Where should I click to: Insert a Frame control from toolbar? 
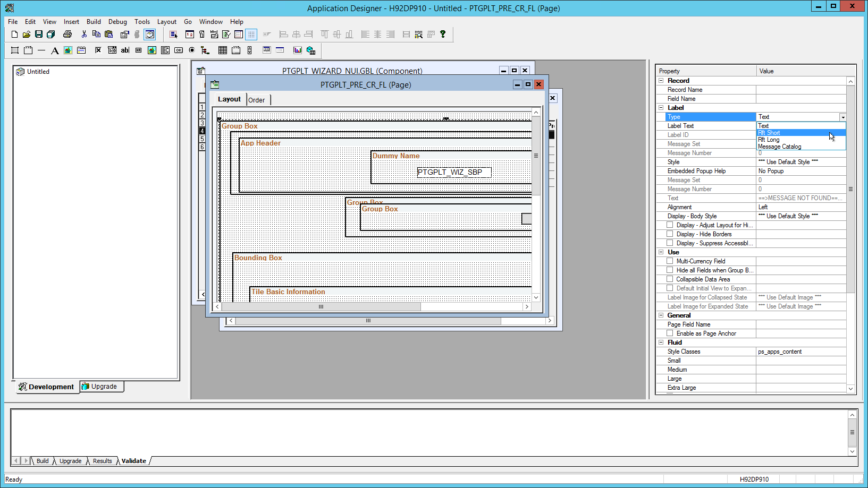[x=15, y=50]
